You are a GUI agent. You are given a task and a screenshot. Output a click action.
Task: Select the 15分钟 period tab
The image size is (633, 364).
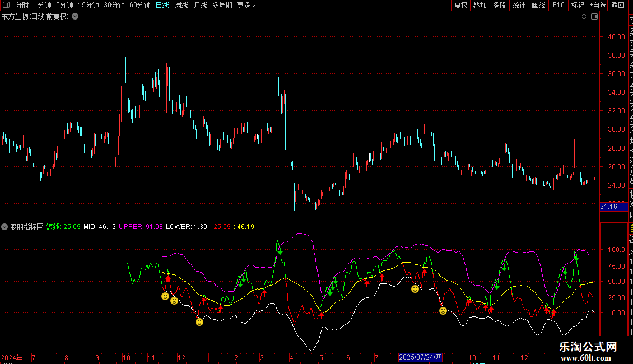(x=89, y=5)
